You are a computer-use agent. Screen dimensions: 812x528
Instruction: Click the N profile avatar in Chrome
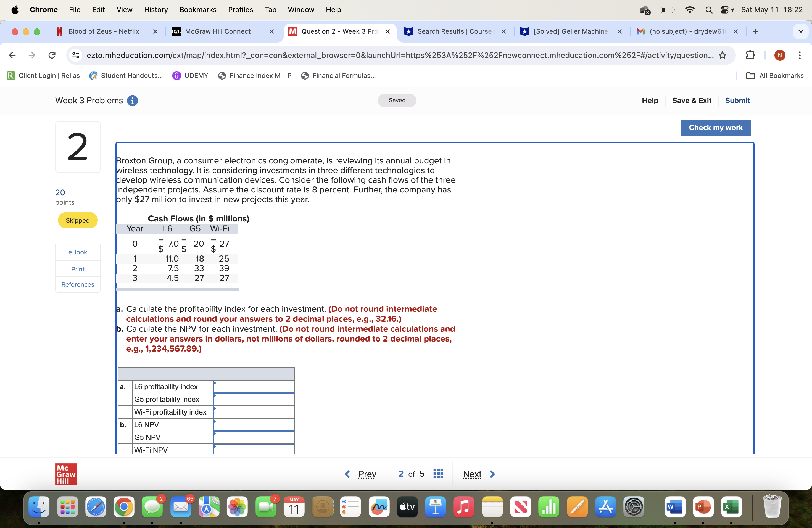click(x=780, y=55)
